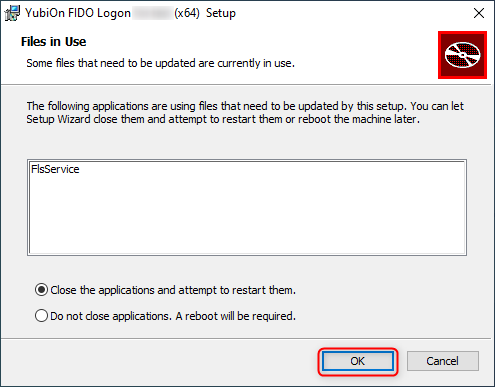This screenshot has height=387, width=495.
Task: Select the 'Close the applications' radio button
Action: (x=41, y=290)
